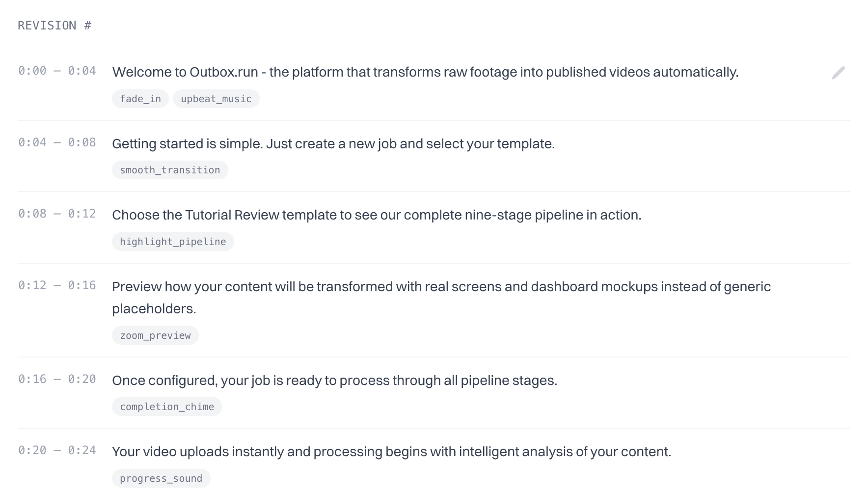This screenshot has height=496, width=868.
Task: Select the fade_in effect tag
Action: click(x=140, y=99)
